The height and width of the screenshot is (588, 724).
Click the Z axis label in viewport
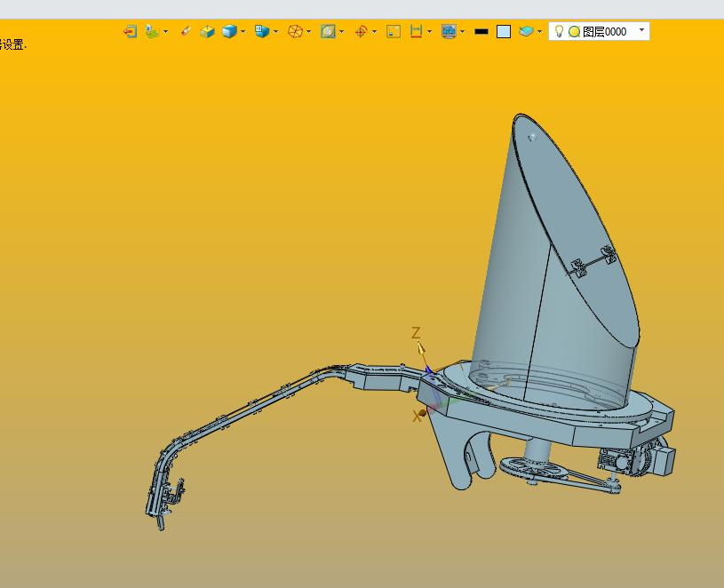click(x=416, y=333)
